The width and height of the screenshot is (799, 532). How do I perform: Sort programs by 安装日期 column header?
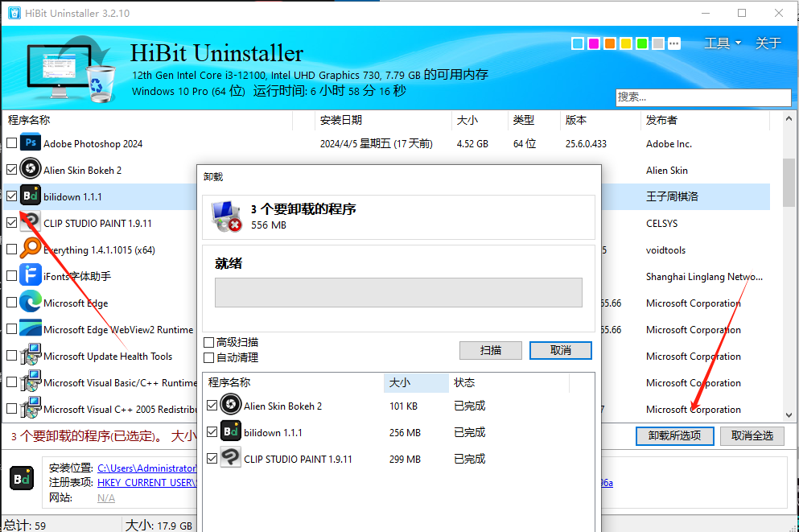pyautogui.click(x=341, y=120)
